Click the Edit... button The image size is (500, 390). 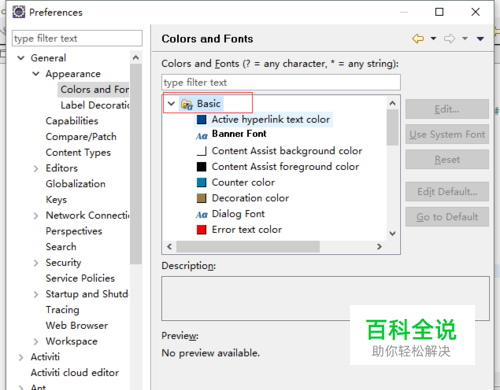pyautogui.click(x=447, y=109)
